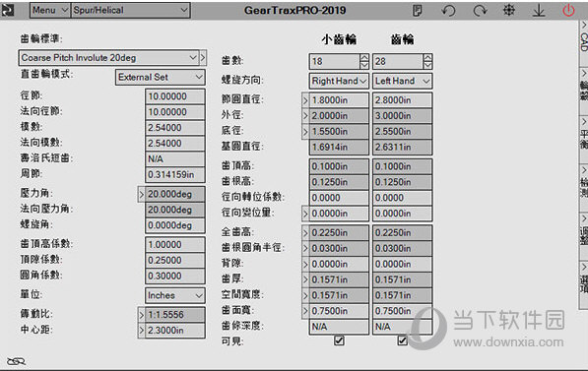The width and height of the screenshot is (588, 371).
Task: Open the Spur/Helical gear type dropdown
Action: coord(130,10)
